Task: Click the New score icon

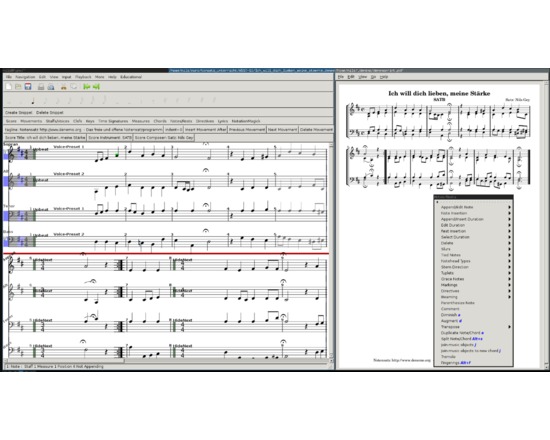Action: tap(9, 87)
